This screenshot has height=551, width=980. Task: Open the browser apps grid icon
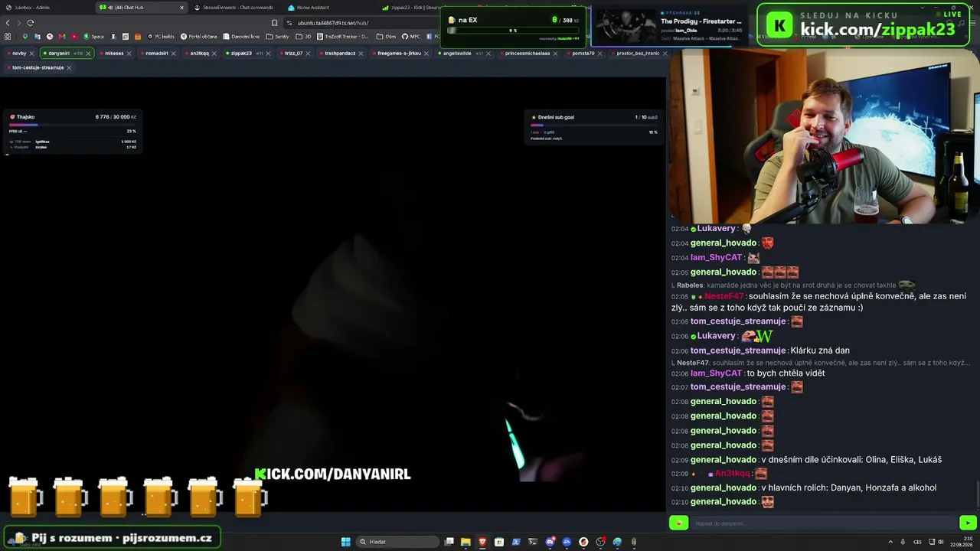point(8,37)
